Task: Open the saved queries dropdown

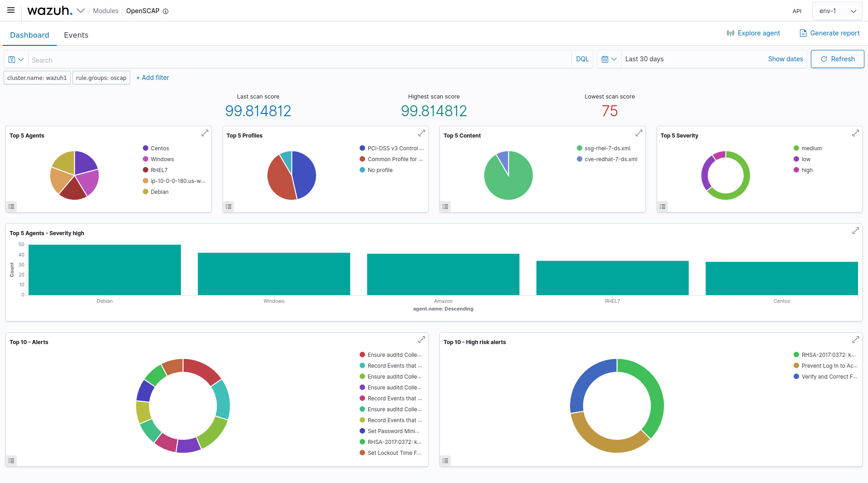Action: coord(16,59)
